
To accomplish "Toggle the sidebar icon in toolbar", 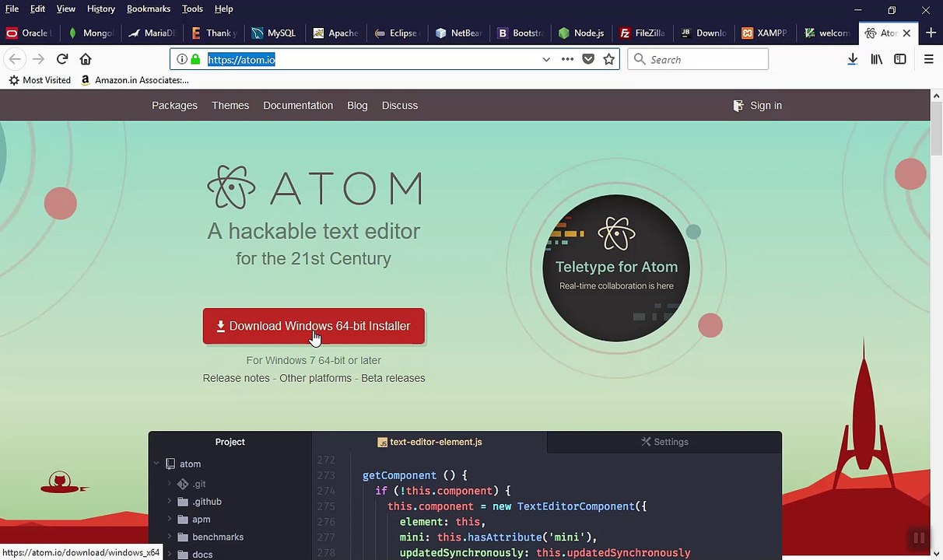I will coord(900,59).
